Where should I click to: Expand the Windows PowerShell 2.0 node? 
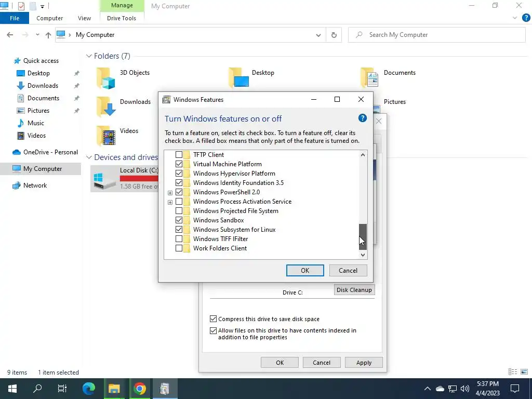point(170,193)
